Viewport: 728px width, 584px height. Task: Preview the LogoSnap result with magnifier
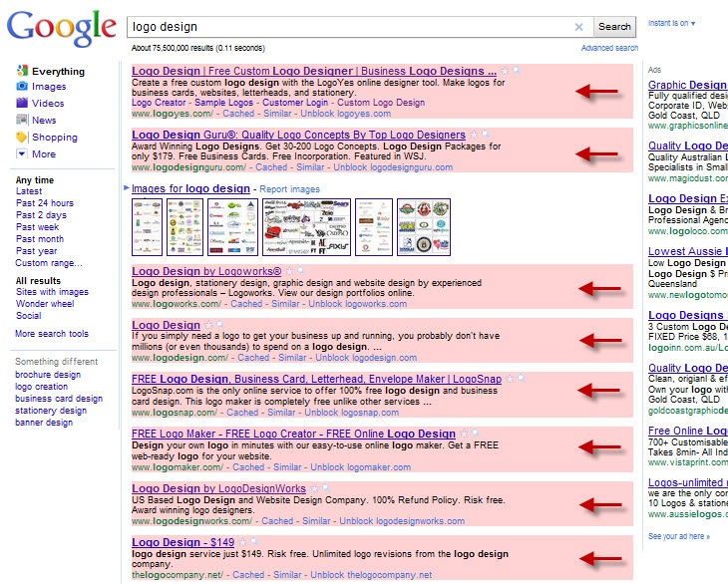click(x=522, y=378)
